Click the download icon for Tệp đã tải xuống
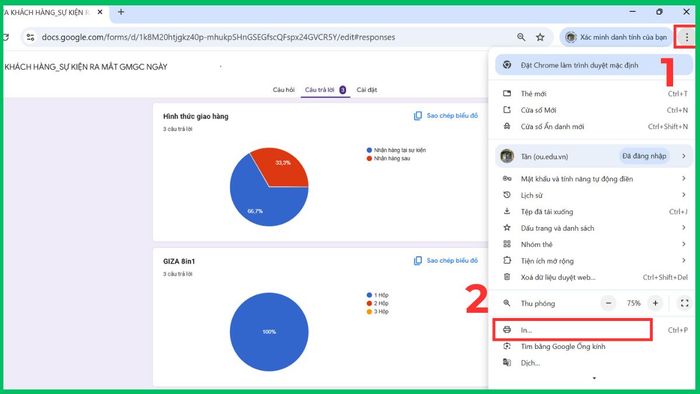 click(x=507, y=212)
